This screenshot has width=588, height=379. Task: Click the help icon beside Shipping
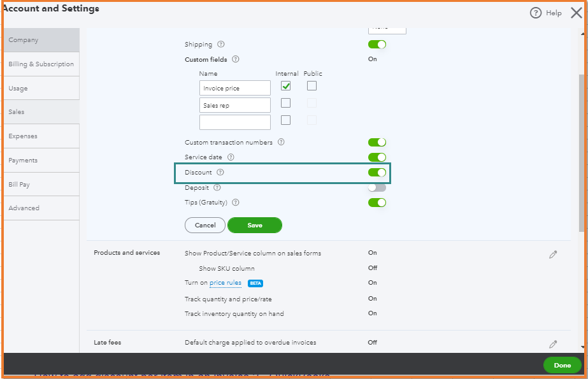point(221,45)
